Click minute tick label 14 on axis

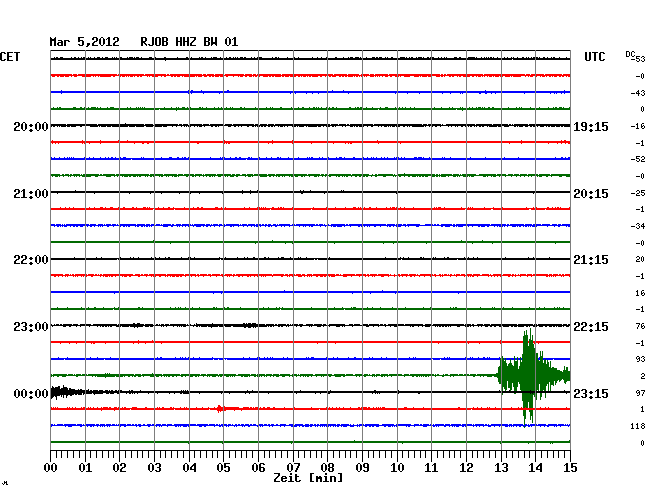(x=535, y=468)
